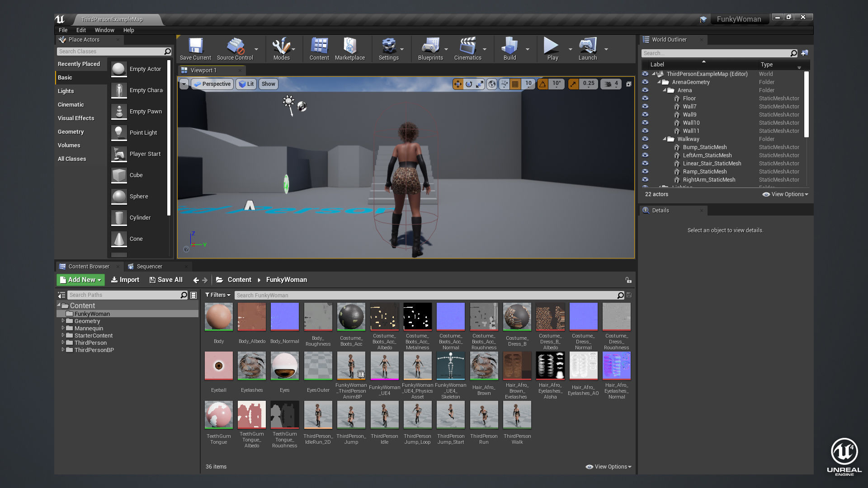This screenshot has height=488, width=868.
Task: Click the Lit view mode button
Action: [x=246, y=84]
